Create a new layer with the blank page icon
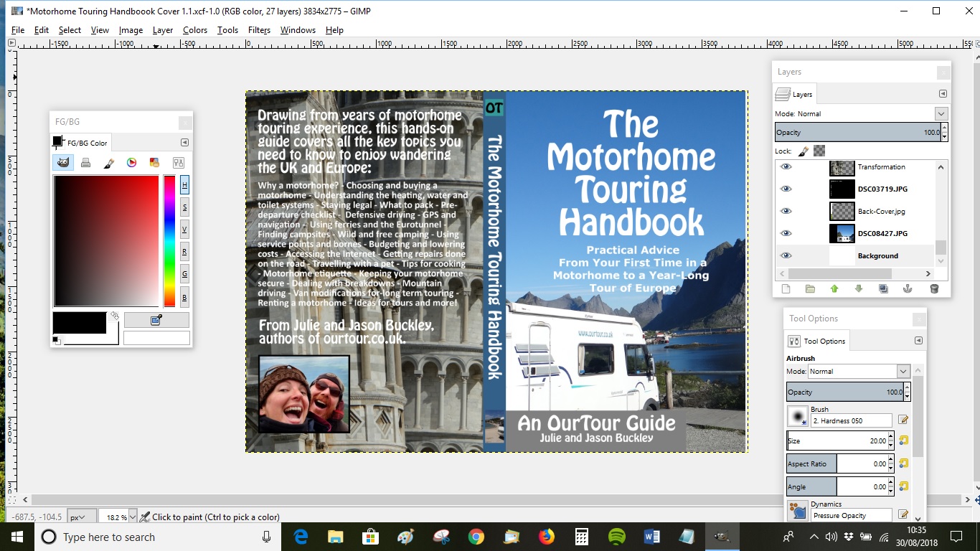The image size is (980, 551). [786, 288]
